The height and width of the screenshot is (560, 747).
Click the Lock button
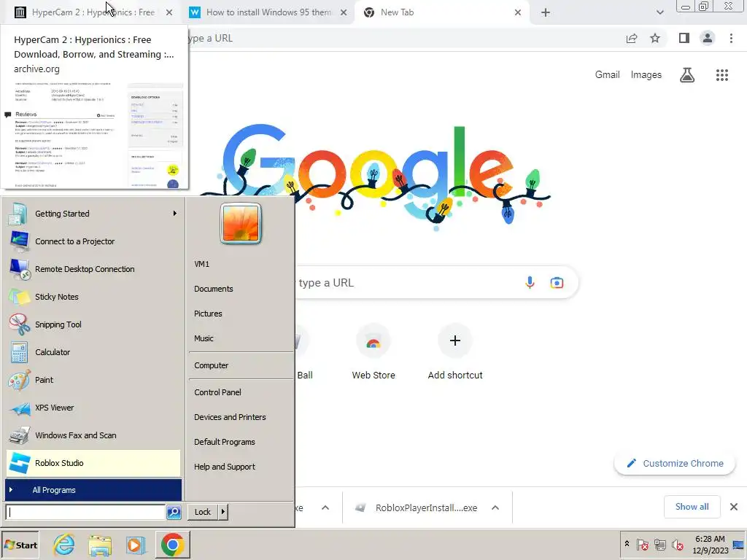coord(203,512)
